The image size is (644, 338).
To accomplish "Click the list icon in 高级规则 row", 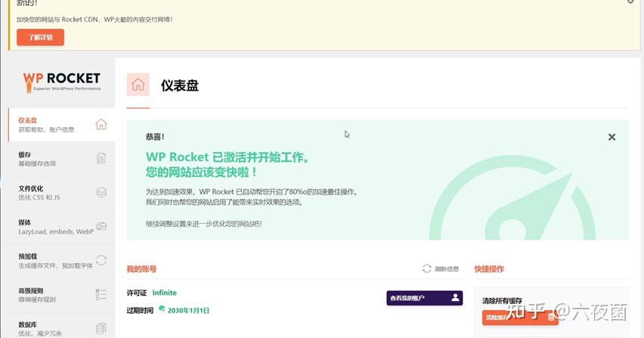I will [101, 294].
